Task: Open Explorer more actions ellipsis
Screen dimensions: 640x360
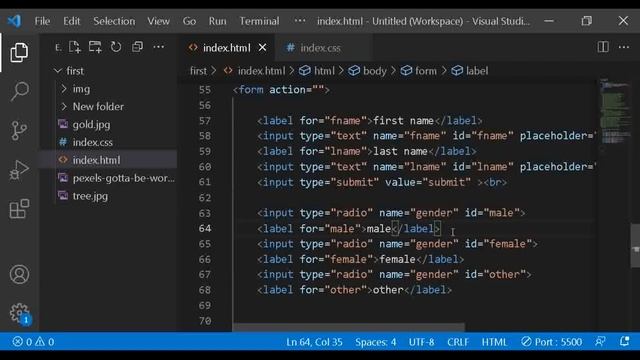Action: [158, 47]
